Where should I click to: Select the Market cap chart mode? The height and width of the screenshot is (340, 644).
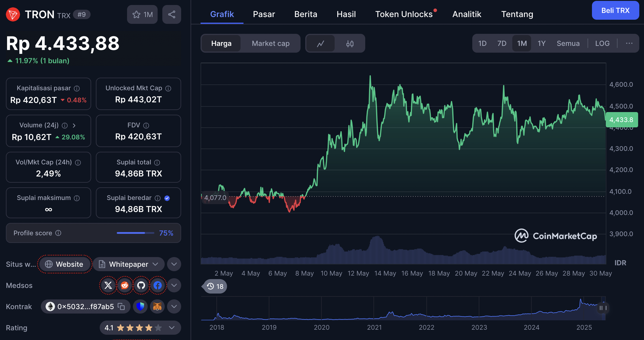pyautogui.click(x=271, y=44)
